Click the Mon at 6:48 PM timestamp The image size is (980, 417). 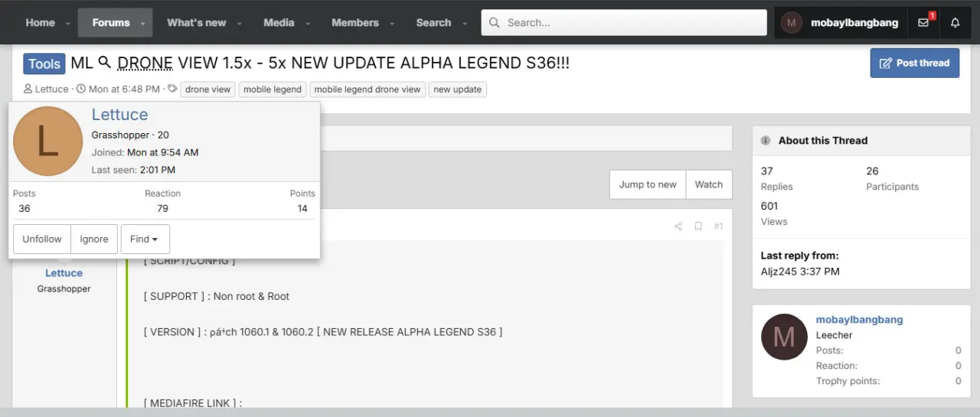point(124,90)
